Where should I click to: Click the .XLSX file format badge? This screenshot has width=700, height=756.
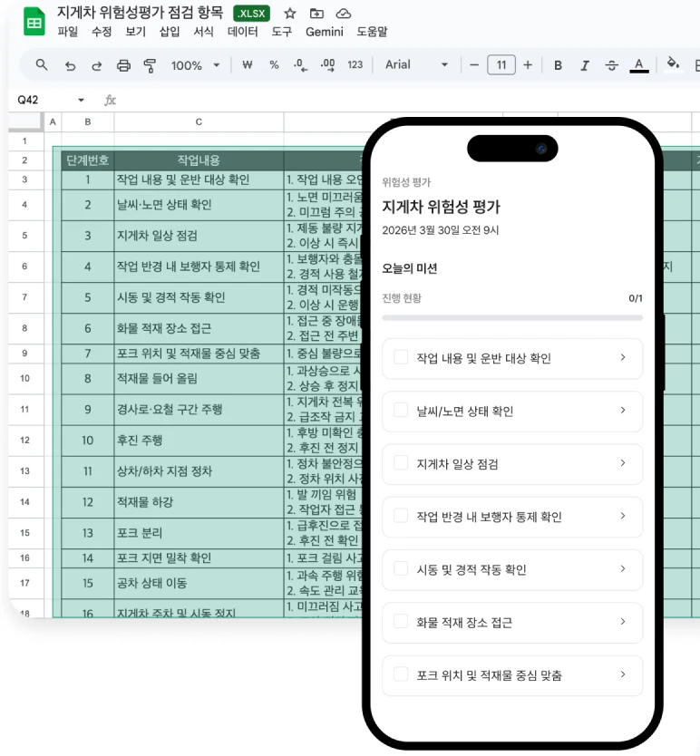(x=251, y=14)
